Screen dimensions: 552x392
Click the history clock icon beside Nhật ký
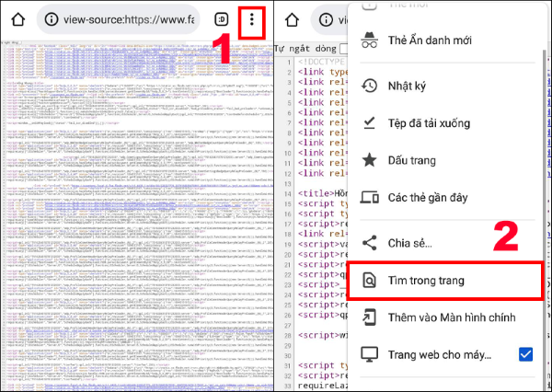[x=370, y=85]
